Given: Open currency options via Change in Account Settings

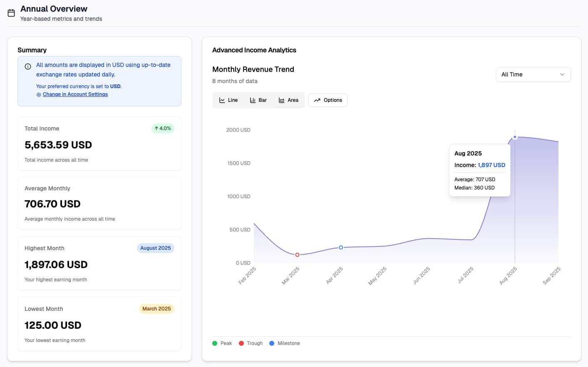Looking at the screenshot, I should tap(75, 94).
